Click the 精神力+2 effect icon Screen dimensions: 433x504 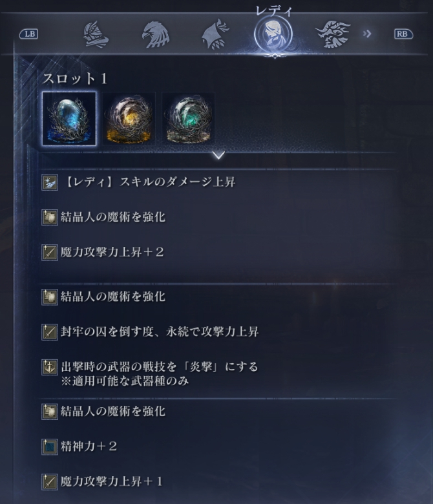(50, 446)
